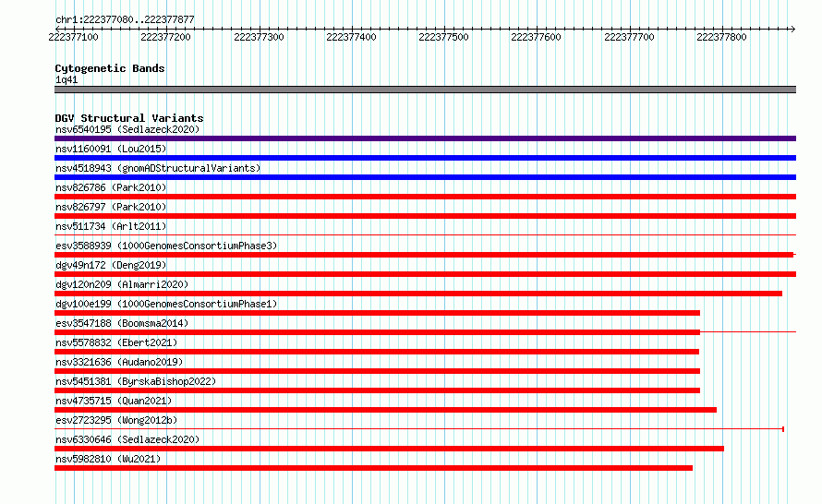This screenshot has width=822, height=504.
Task: Click ruler position 222377400
Action: (x=351, y=37)
